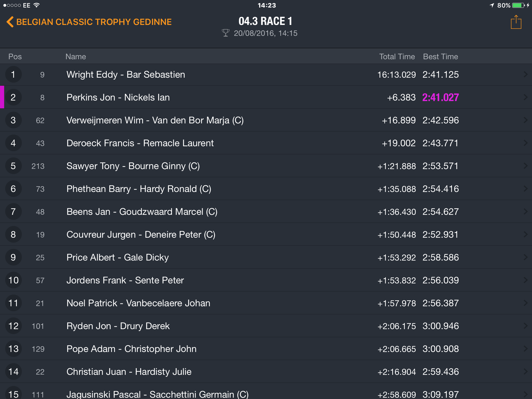Viewport: 532px width, 399px height.
Task: Select Best Time column header
Action: [441, 57]
